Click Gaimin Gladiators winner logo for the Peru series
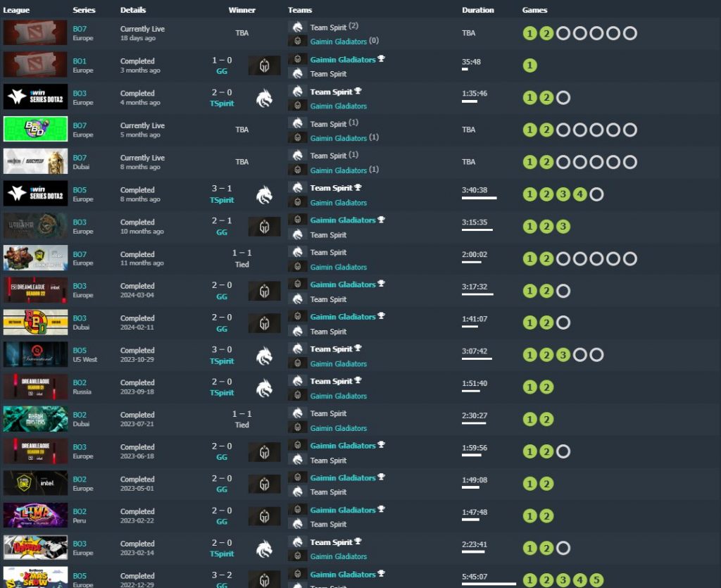Viewport: 721px width, 588px height. (264, 516)
